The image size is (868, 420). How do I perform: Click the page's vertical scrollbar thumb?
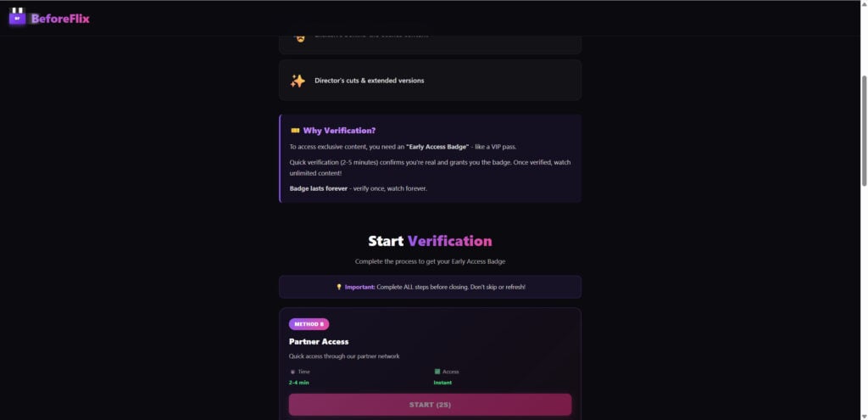coord(864,127)
